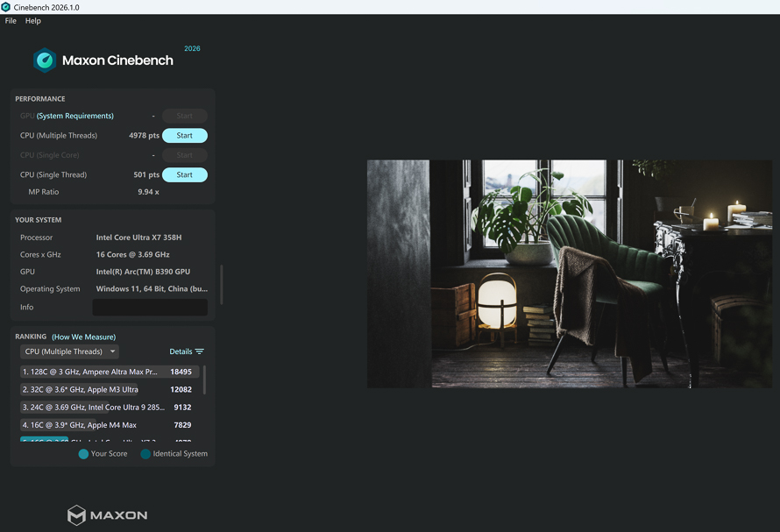Select the Apple M4 Max ranking row

coord(110,425)
